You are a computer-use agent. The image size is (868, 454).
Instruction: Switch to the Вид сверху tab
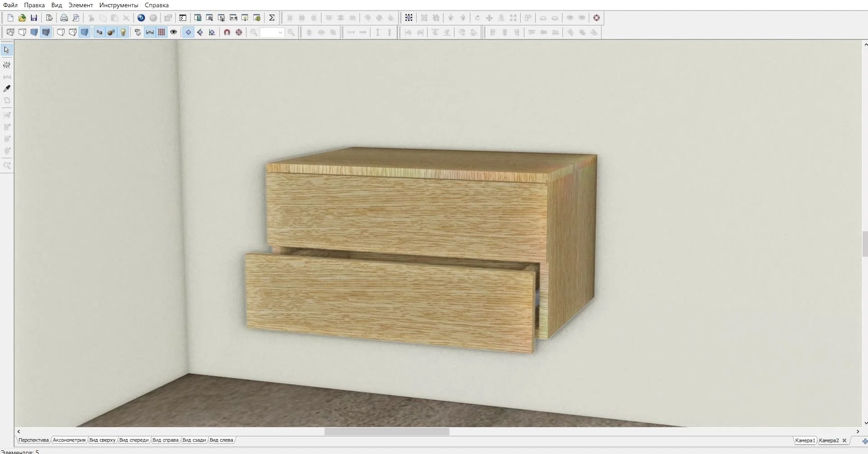click(x=102, y=440)
